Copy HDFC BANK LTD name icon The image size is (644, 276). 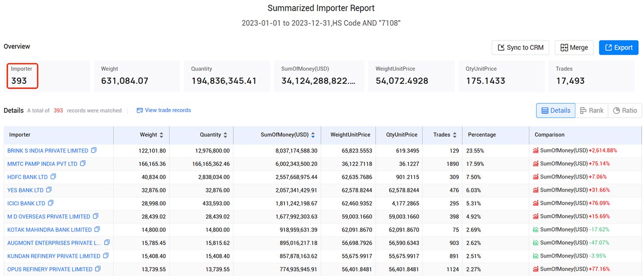pos(54,177)
